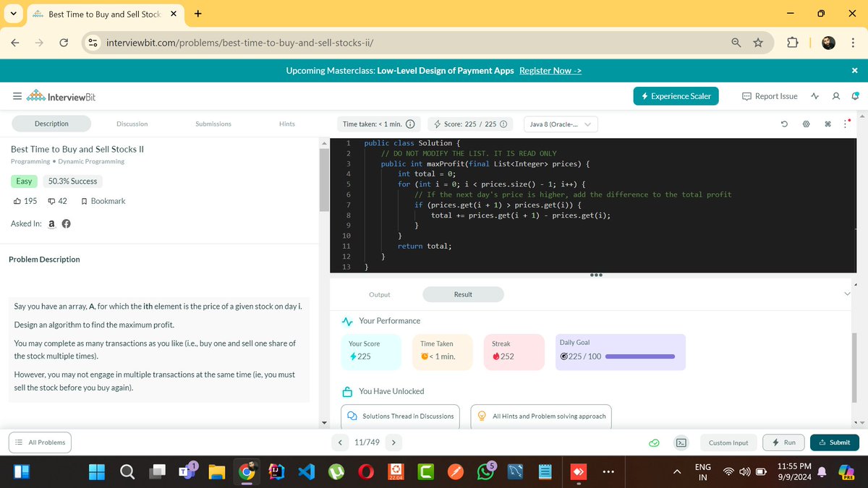Open the console terminal icon

tap(681, 442)
